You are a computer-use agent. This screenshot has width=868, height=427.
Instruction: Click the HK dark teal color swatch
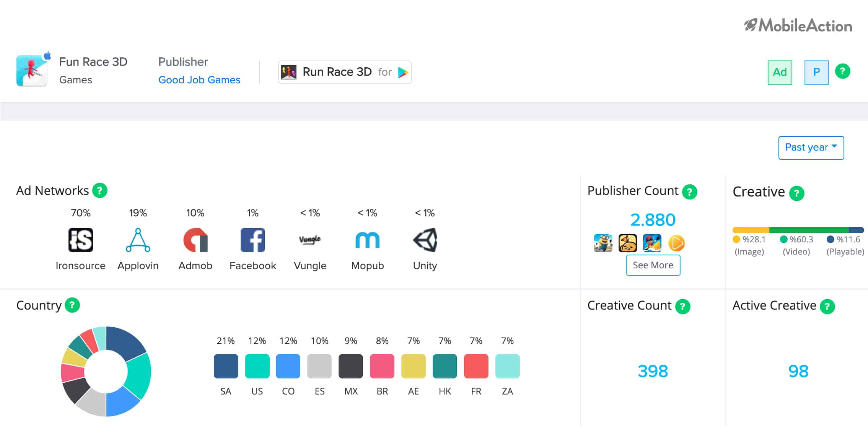point(445,366)
